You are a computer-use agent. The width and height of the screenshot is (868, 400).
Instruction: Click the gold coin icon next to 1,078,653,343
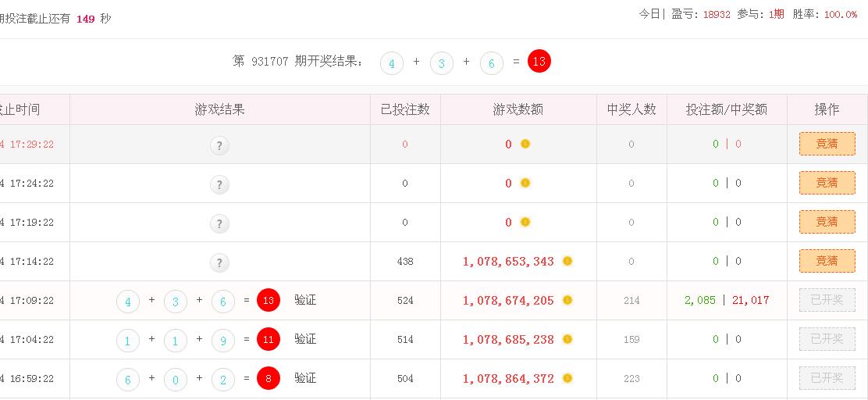click(x=567, y=261)
